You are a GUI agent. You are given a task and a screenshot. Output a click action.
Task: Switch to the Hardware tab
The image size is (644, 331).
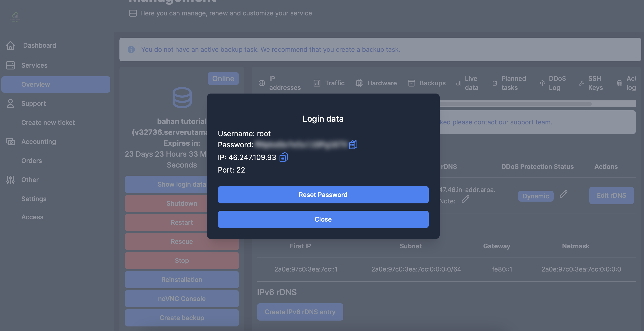click(382, 83)
